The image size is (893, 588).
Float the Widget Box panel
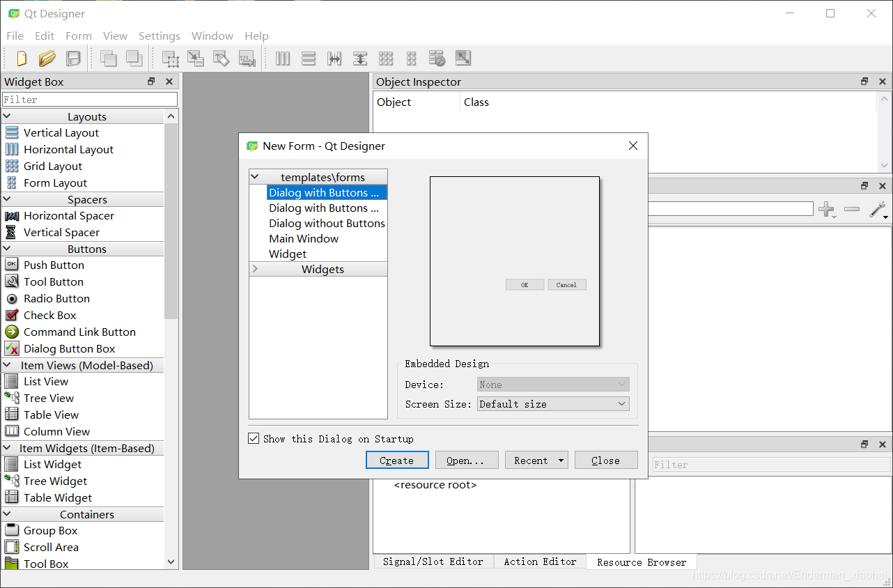pyautogui.click(x=151, y=82)
